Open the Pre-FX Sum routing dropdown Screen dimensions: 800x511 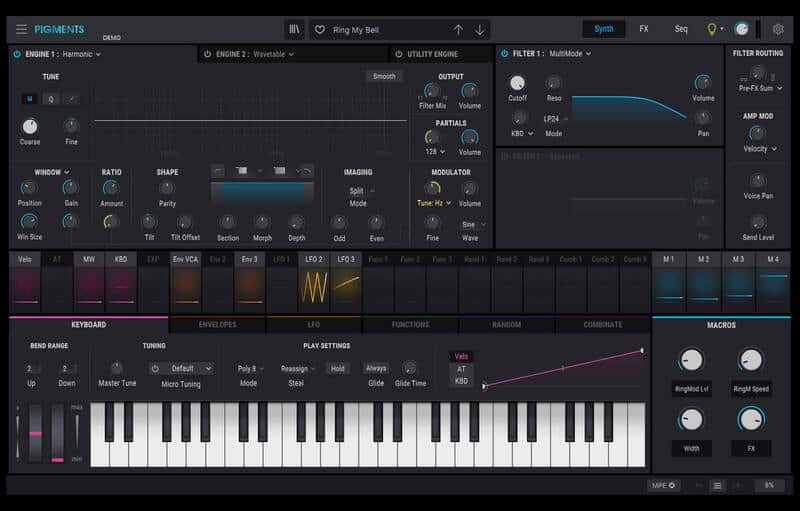click(x=760, y=88)
